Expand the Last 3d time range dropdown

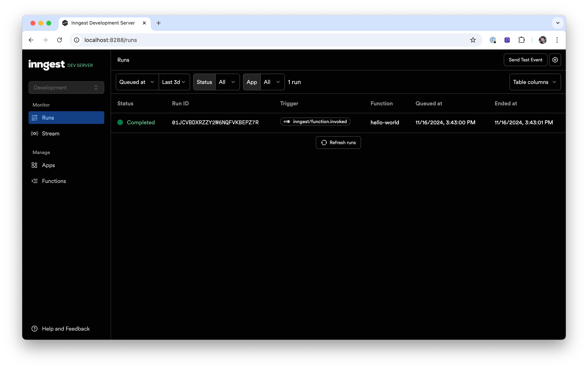(174, 82)
